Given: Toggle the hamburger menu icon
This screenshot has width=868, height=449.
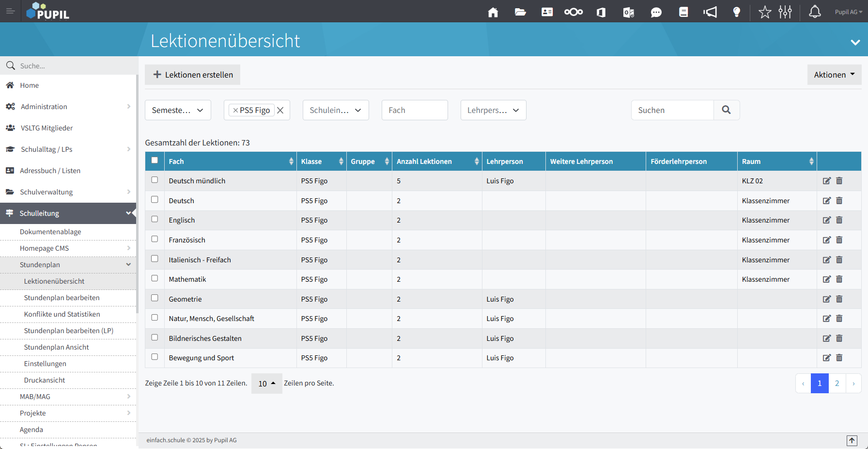Looking at the screenshot, I should pyautogui.click(x=10, y=11).
